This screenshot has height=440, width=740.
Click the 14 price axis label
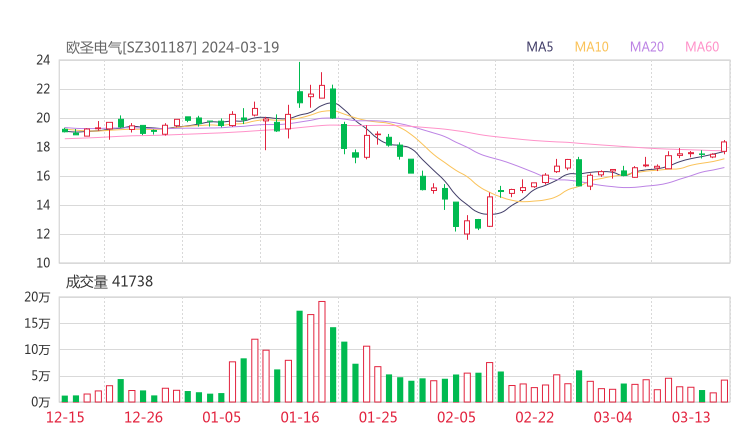pos(43,205)
